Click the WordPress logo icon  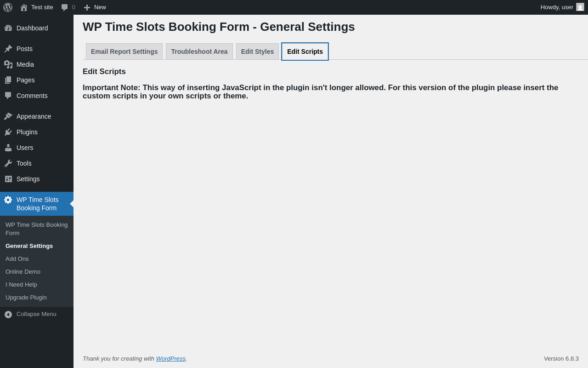(8, 7)
